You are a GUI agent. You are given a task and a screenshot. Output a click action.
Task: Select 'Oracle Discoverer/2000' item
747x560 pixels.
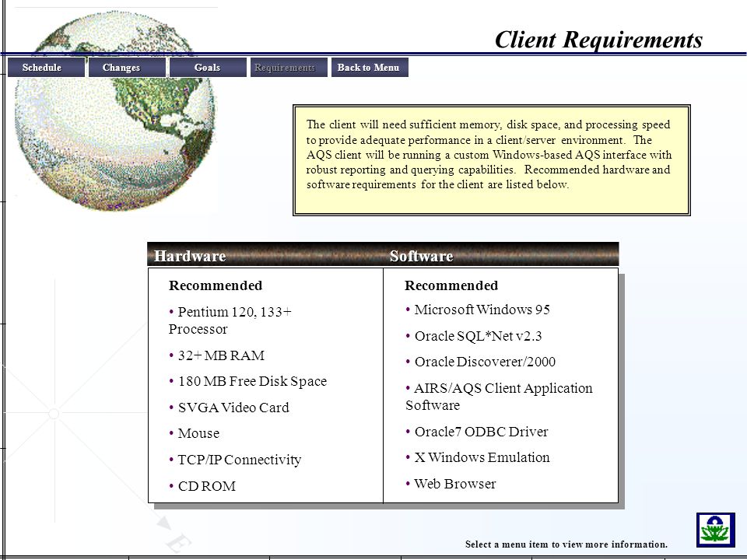coord(480,362)
